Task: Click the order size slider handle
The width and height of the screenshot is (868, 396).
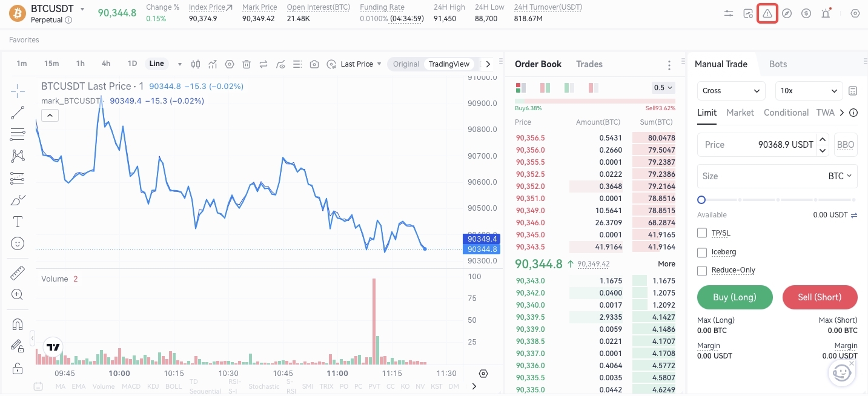Action: (701, 200)
